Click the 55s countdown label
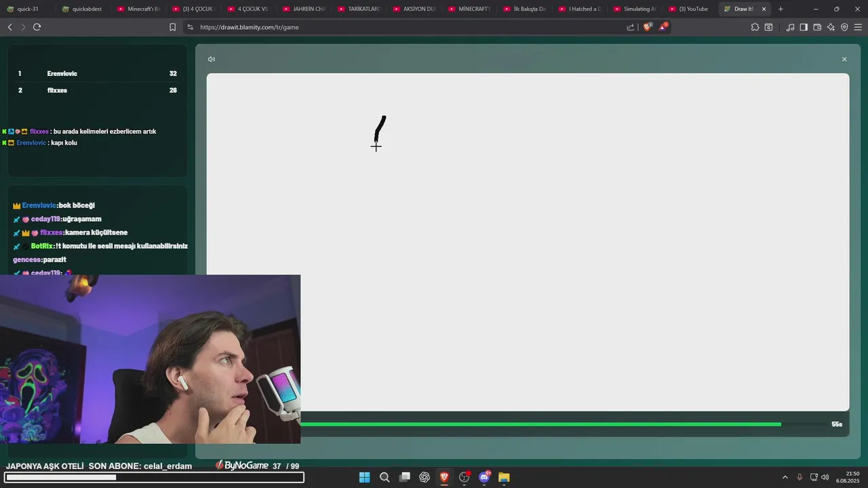Screen dimensions: 868x488 [837, 424]
